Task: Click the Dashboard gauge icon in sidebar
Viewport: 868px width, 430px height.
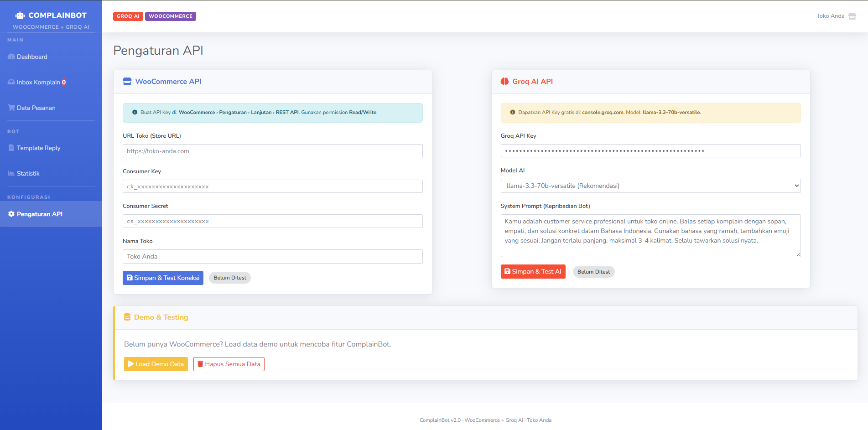Action: point(11,57)
